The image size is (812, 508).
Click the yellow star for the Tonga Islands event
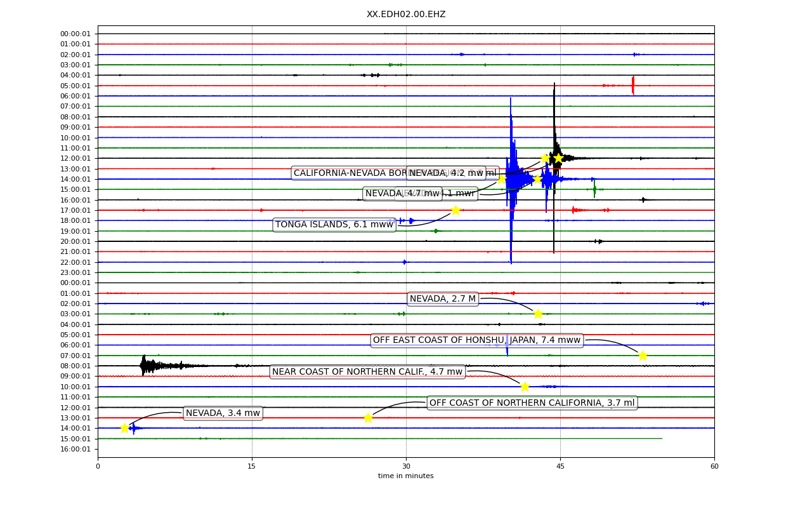[455, 210]
